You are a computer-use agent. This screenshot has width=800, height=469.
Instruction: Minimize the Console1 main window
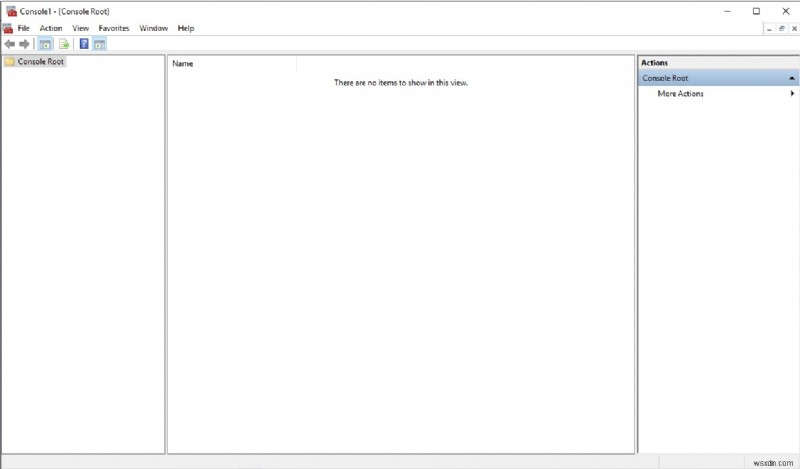click(728, 11)
